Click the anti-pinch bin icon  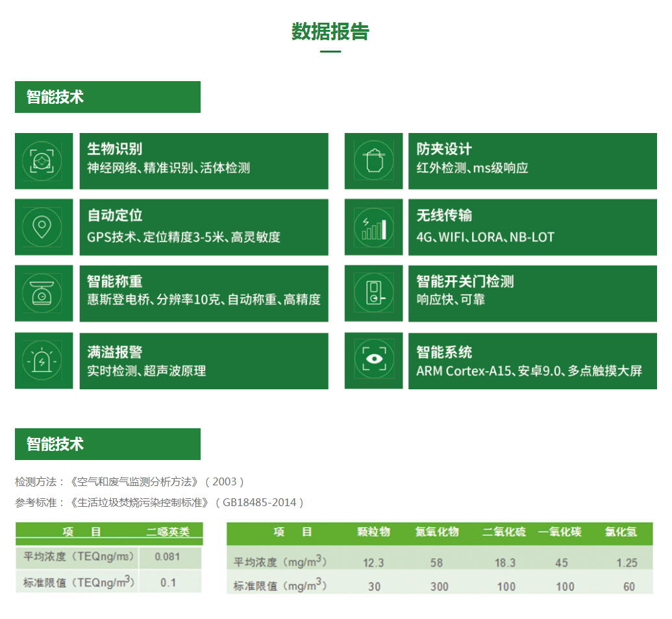(x=373, y=161)
